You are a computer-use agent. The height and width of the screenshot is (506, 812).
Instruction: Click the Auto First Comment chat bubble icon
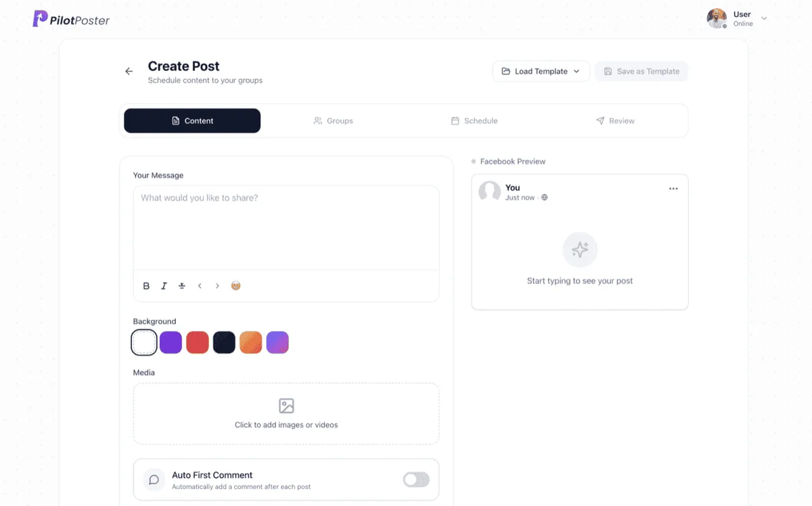pyautogui.click(x=154, y=480)
